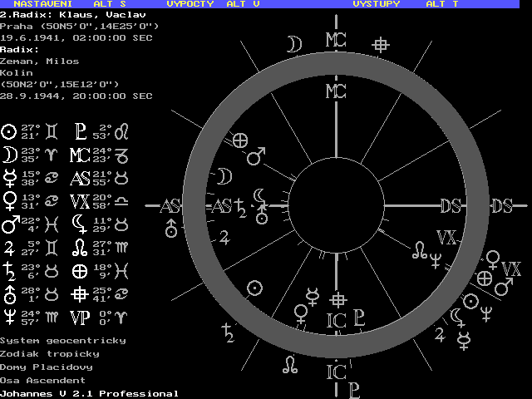
Task: Click the 'Praha (50N5'0",14E25'0")' line
Action: tap(80, 26)
